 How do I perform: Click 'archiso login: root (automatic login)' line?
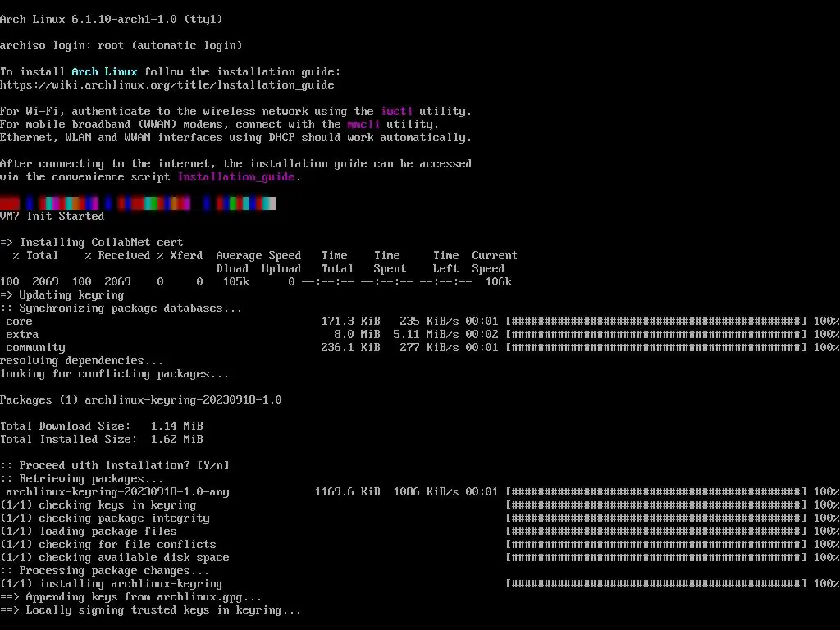coord(121,46)
